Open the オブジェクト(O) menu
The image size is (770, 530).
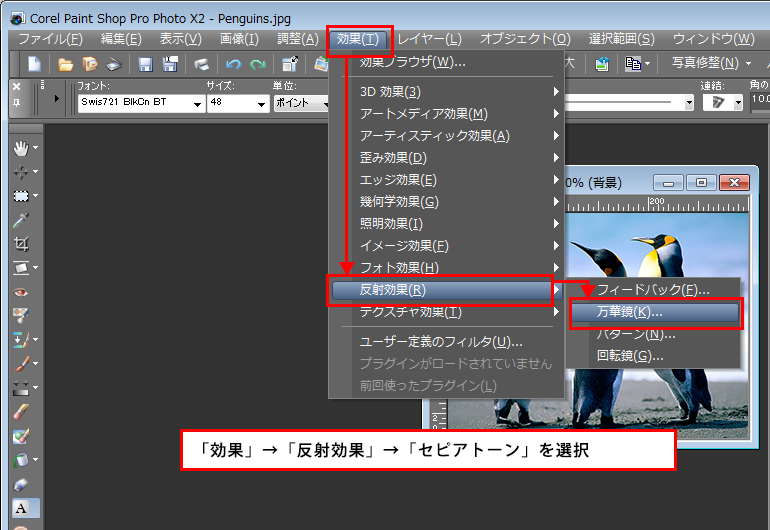coord(525,39)
